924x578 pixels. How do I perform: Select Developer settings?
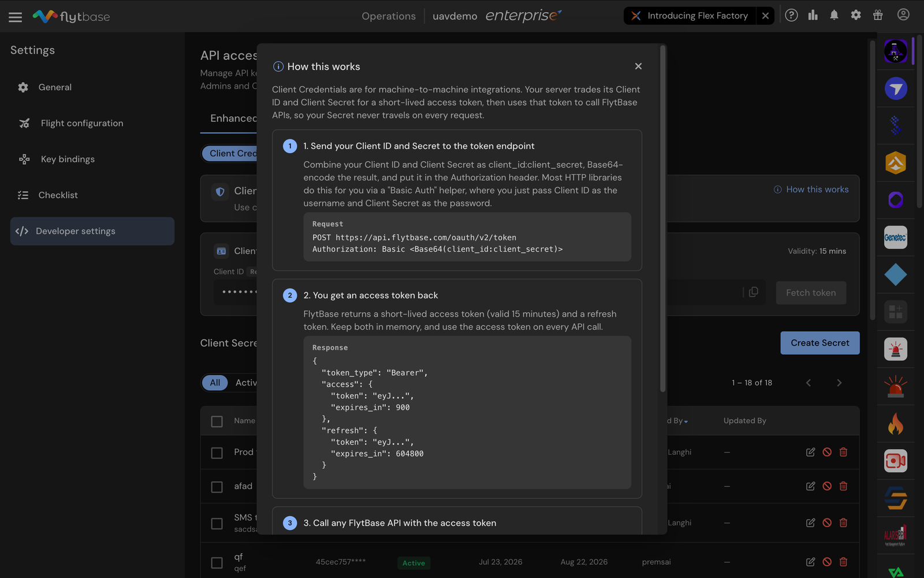tap(92, 231)
